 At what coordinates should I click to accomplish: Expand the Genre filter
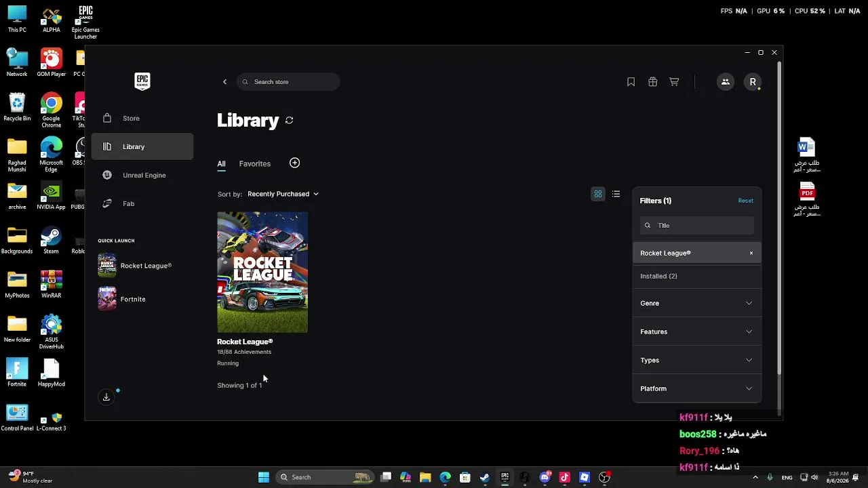pyautogui.click(x=697, y=303)
